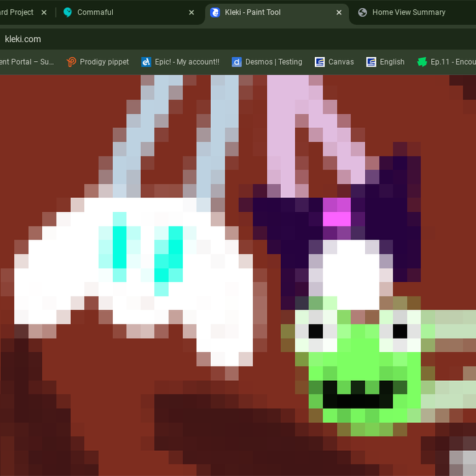Click the Epic! bookmark favicon

(x=146, y=62)
